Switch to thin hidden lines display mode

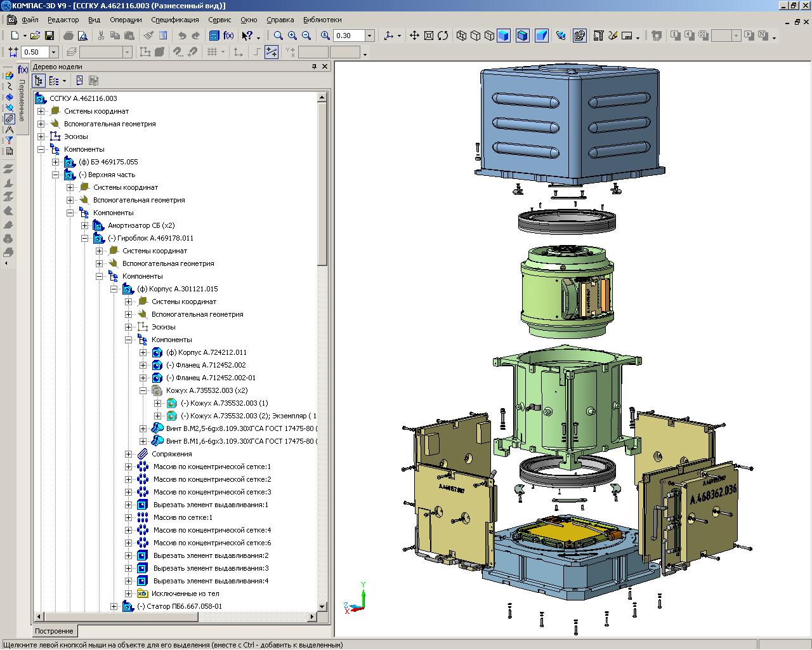click(x=489, y=36)
